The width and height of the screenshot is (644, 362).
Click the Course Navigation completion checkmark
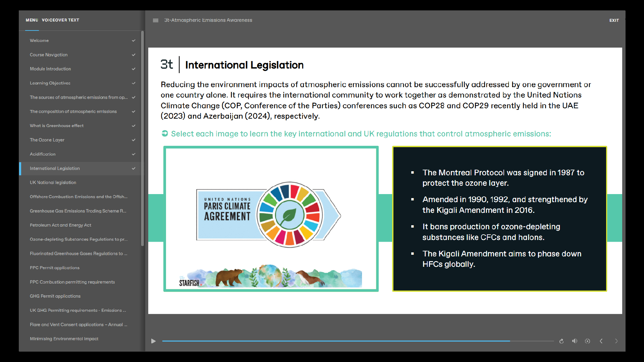[133, 55]
